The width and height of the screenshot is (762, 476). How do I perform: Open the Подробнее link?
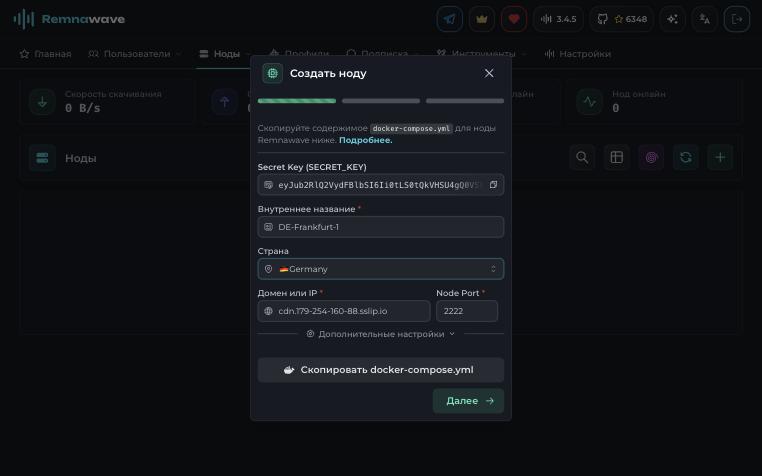point(365,141)
